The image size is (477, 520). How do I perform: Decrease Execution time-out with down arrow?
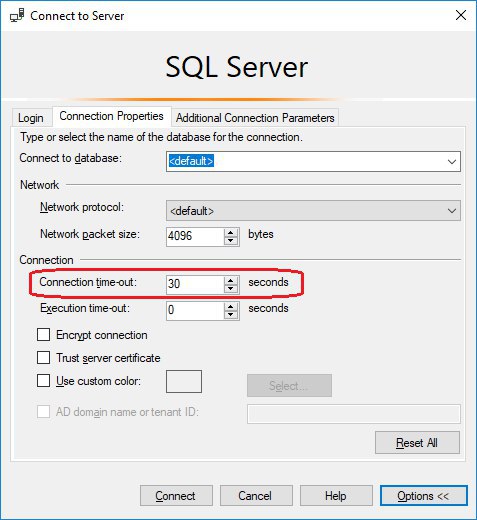231,315
